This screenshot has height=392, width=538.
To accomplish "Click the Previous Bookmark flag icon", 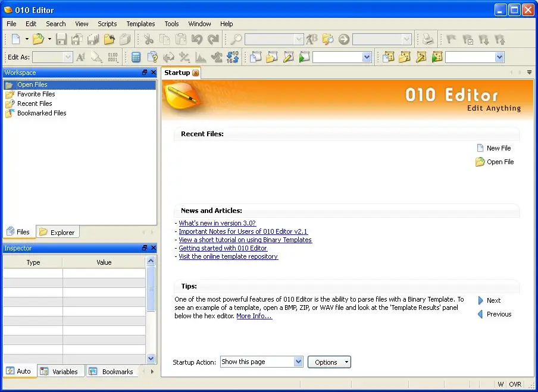I will point(500,39).
